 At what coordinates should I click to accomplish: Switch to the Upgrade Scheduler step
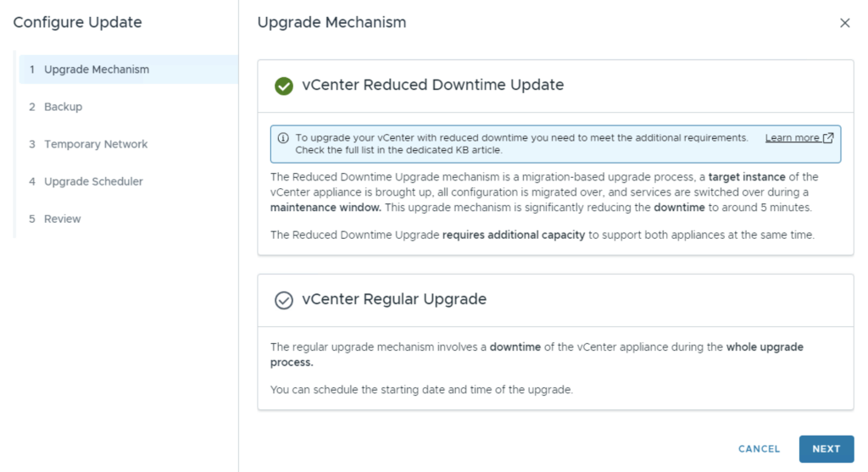tap(93, 181)
